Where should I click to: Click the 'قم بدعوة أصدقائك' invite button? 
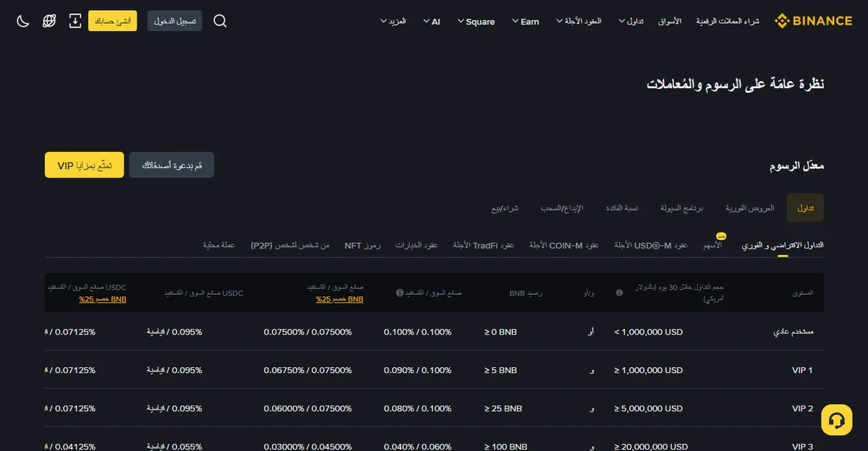[x=171, y=165]
